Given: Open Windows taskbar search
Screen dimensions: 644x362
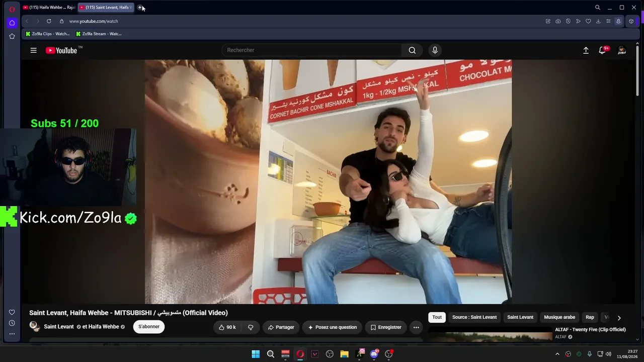Looking at the screenshot, I should pos(271,354).
